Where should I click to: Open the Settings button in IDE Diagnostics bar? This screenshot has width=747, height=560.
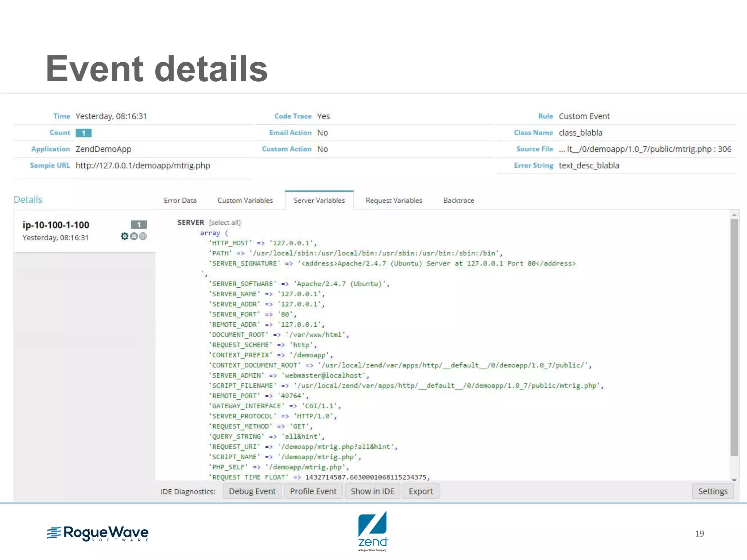click(x=712, y=491)
